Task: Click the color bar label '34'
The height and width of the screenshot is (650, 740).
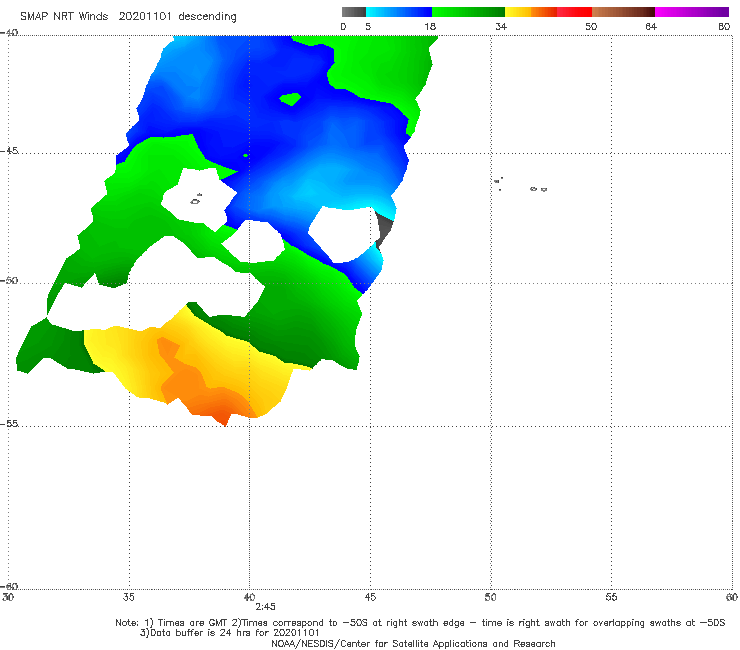Action: click(x=501, y=26)
